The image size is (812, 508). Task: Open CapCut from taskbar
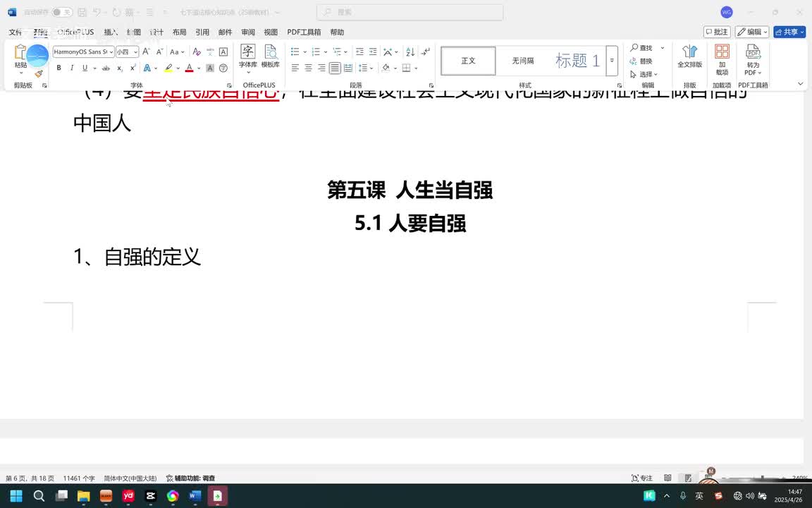coord(150,496)
